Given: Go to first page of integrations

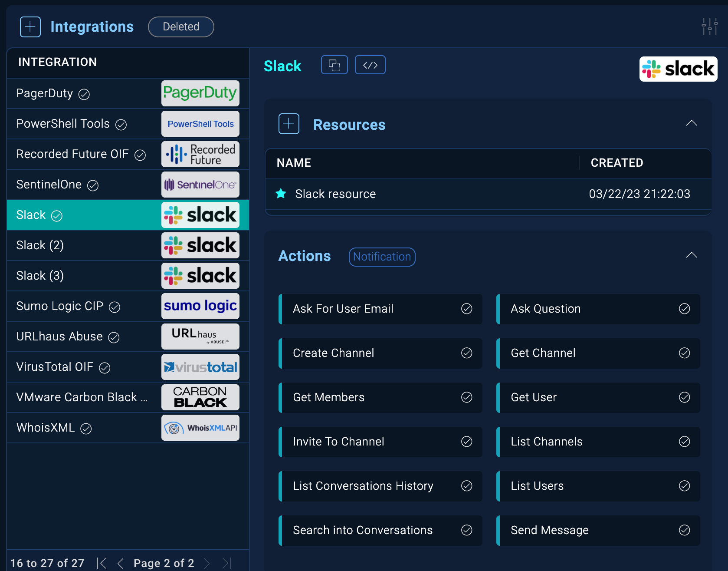Looking at the screenshot, I should (x=102, y=563).
